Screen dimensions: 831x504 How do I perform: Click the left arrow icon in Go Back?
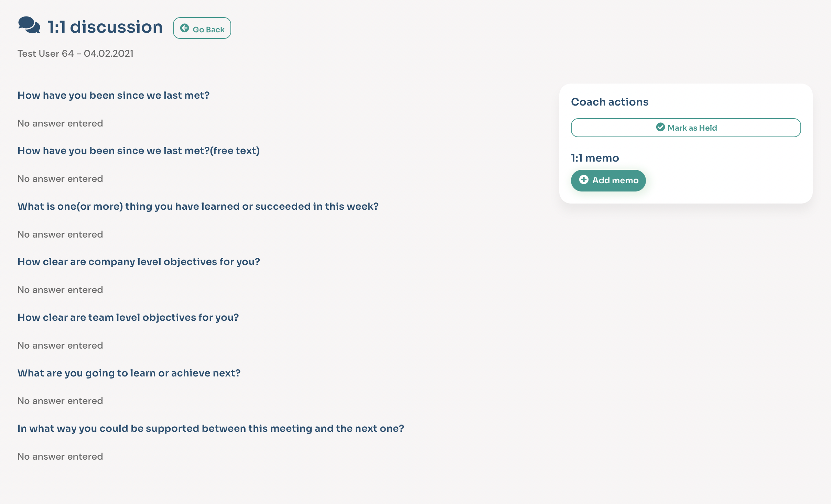[x=185, y=28]
